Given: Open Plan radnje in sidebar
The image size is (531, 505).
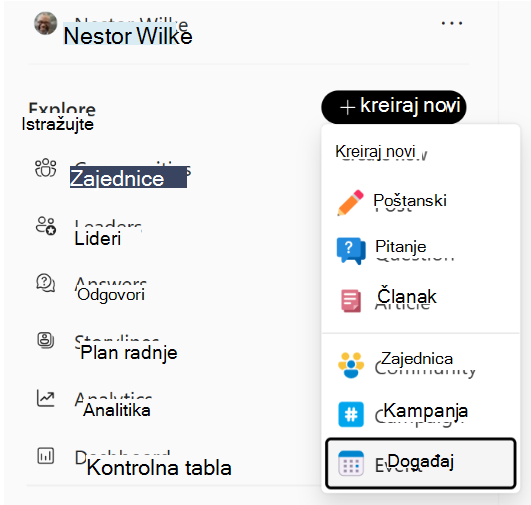Looking at the screenshot, I should pyautogui.click(x=129, y=353).
